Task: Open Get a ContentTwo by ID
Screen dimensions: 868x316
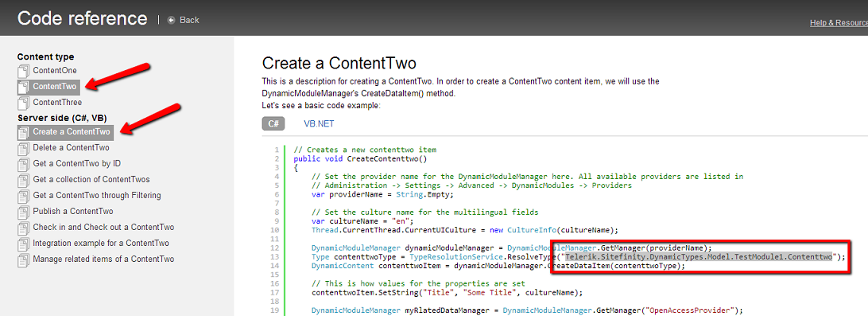Action: 77,164
